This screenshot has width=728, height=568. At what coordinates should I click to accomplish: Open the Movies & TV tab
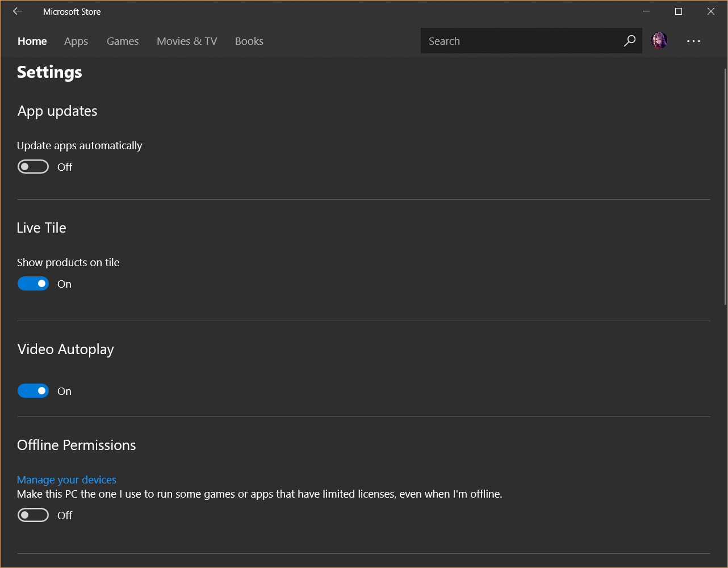tap(187, 41)
